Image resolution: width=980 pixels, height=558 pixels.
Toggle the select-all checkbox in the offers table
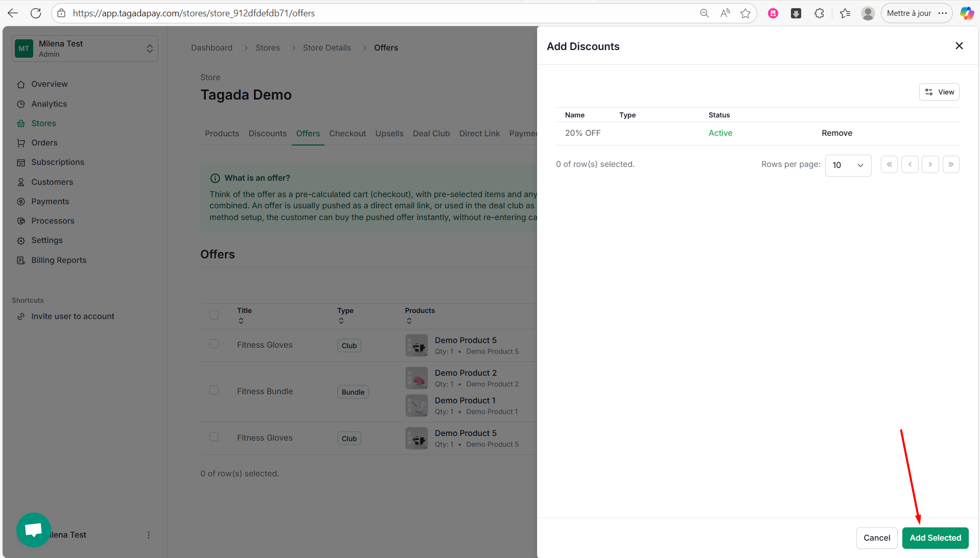coord(214,315)
